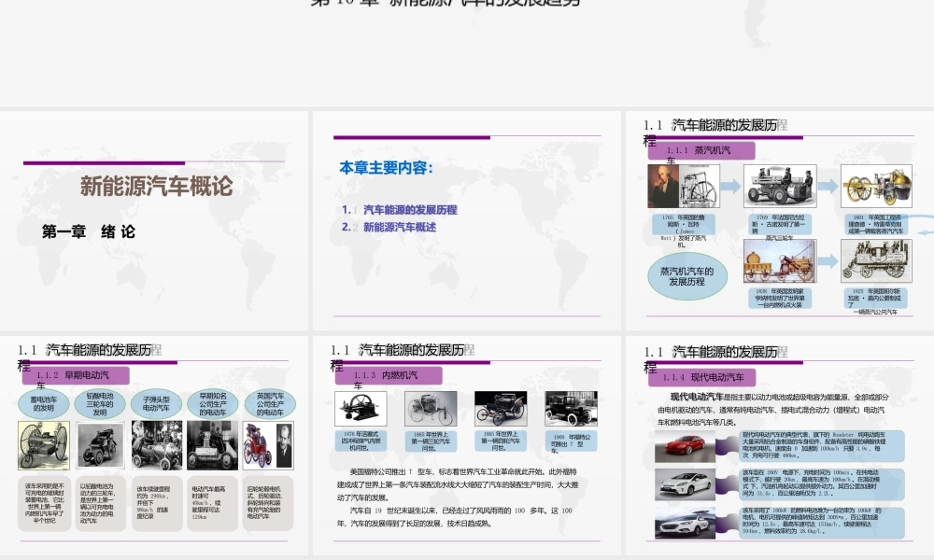Click the 子弹头型电动汽车 oval label

[x=156, y=403]
